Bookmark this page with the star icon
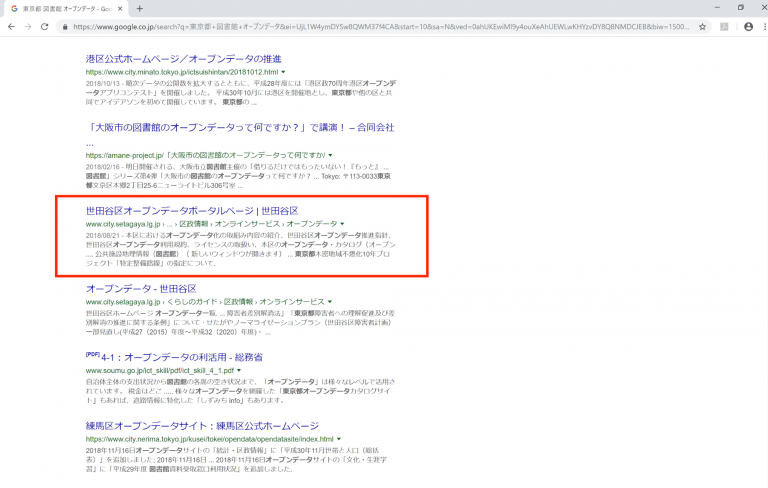768x488 pixels. (702, 27)
